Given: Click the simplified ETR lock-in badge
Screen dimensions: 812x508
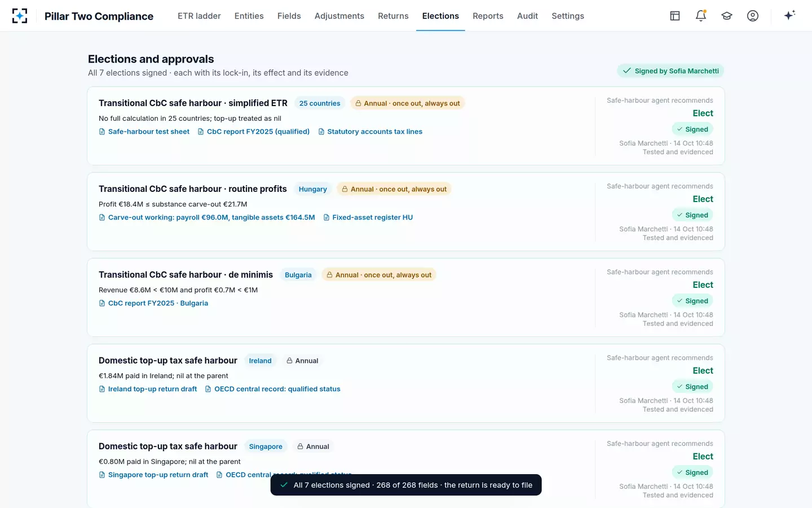Looking at the screenshot, I should coord(407,103).
